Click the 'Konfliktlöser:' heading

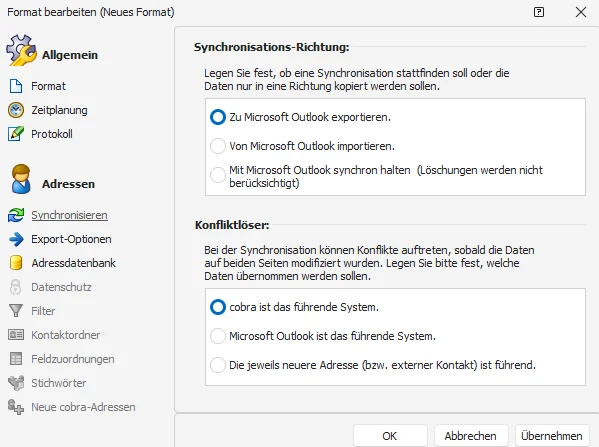point(232,225)
